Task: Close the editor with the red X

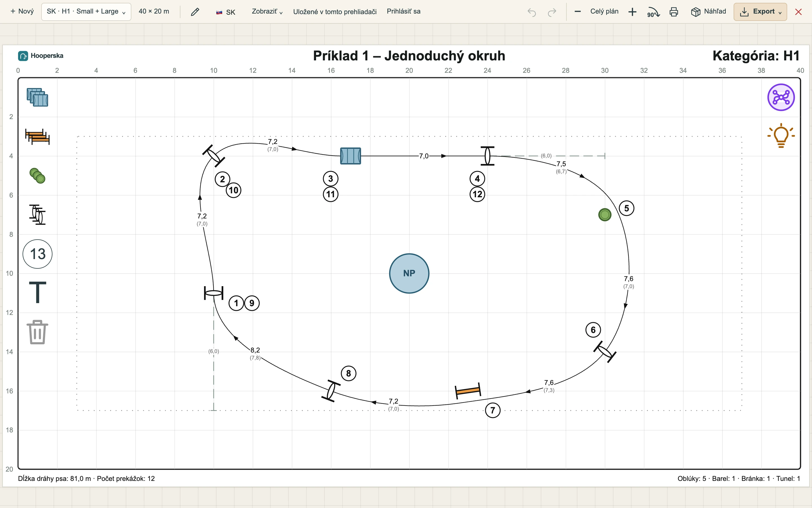Action: click(798, 12)
